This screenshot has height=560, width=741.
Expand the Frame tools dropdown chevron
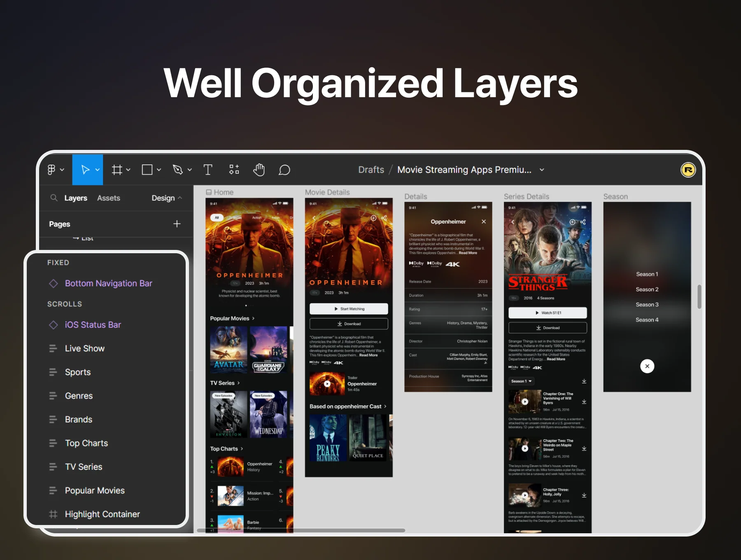[x=128, y=170]
